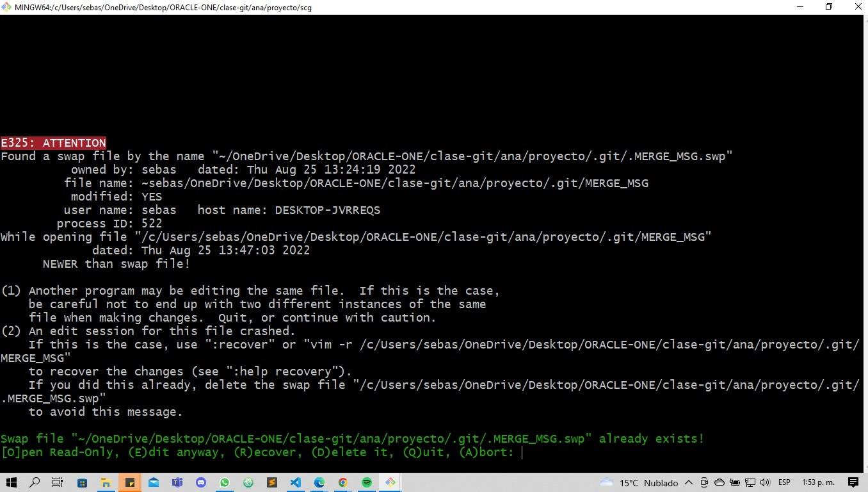The width and height of the screenshot is (868, 492).
Task: Click the MINGW64 title bar icon
Action: (x=6, y=7)
